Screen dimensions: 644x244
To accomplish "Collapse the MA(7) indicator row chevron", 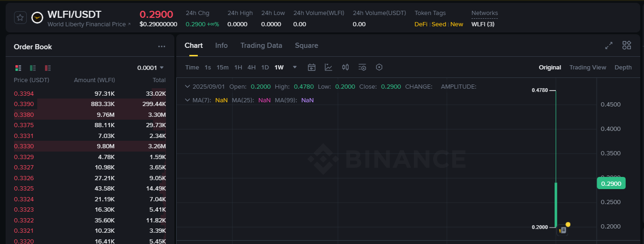I will coord(187,100).
